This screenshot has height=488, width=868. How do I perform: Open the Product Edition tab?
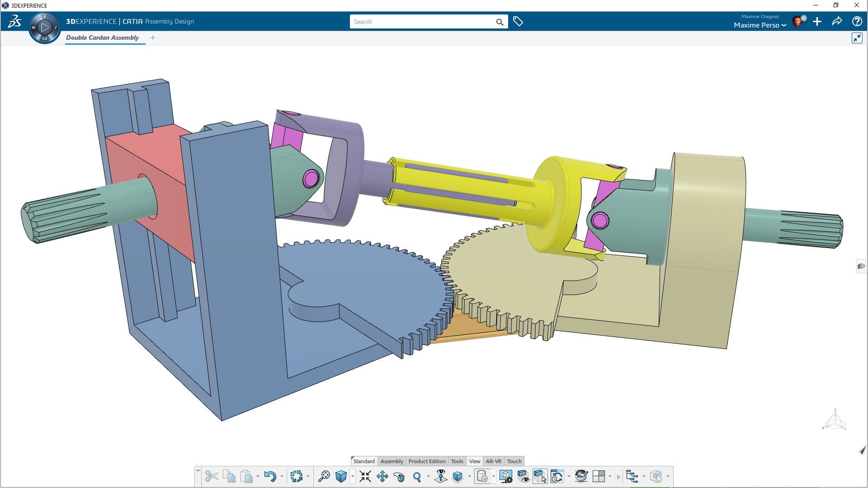click(427, 461)
